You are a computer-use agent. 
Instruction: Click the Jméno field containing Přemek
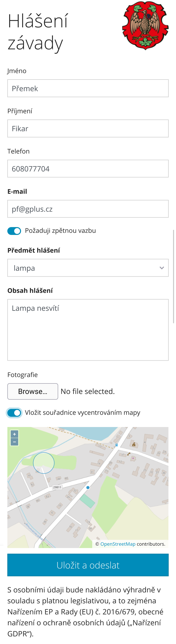(x=88, y=88)
